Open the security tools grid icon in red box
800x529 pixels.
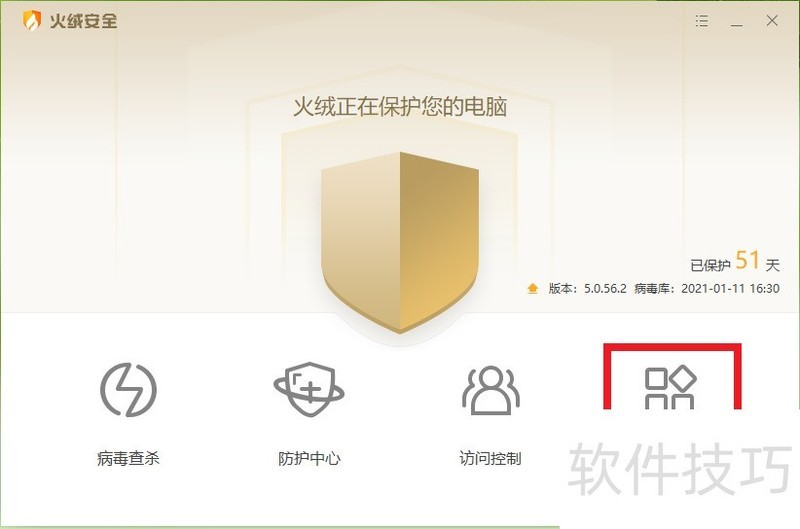(x=670, y=388)
